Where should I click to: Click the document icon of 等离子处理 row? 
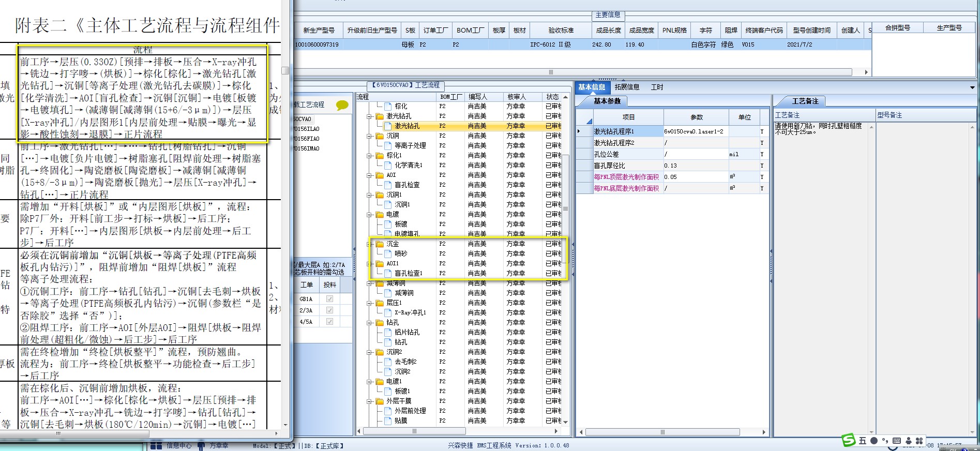pyautogui.click(x=388, y=146)
